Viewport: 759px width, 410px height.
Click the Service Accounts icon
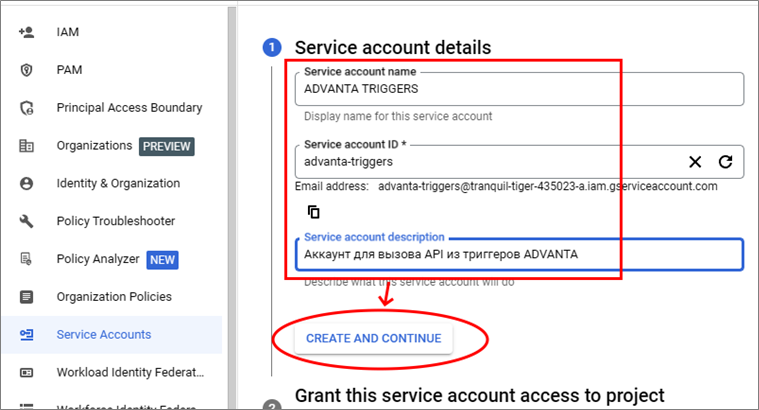click(x=26, y=334)
